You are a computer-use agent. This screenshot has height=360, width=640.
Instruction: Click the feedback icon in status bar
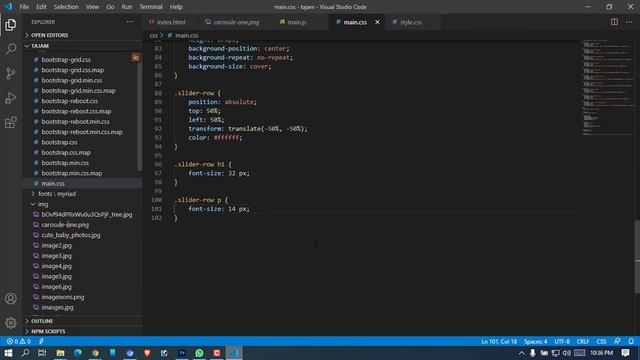tap(617, 341)
